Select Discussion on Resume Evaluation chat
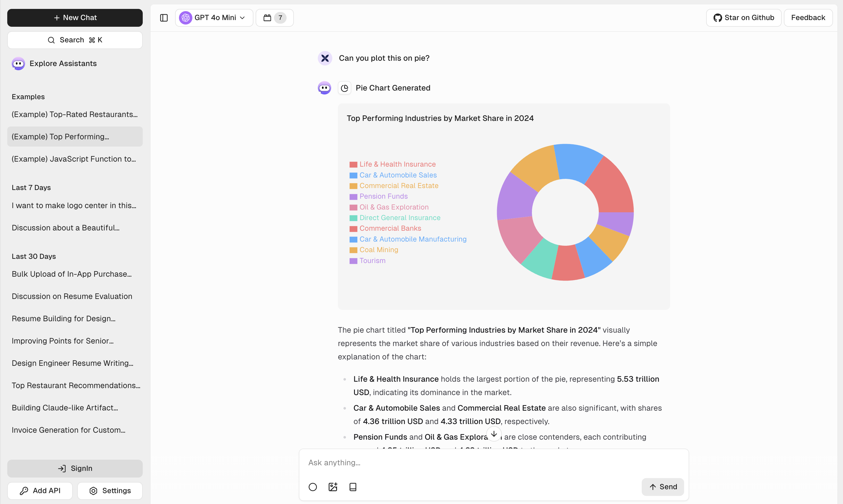 pyautogui.click(x=72, y=296)
